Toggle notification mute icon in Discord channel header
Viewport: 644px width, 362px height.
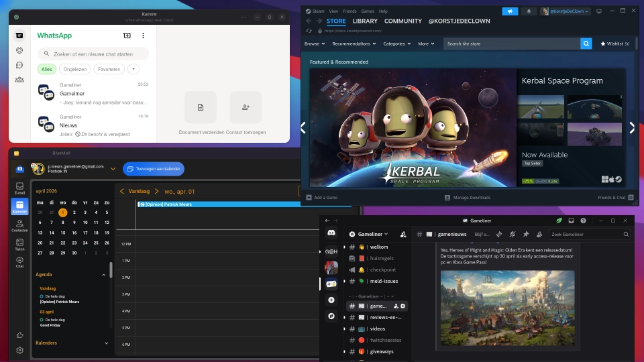[513, 235]
